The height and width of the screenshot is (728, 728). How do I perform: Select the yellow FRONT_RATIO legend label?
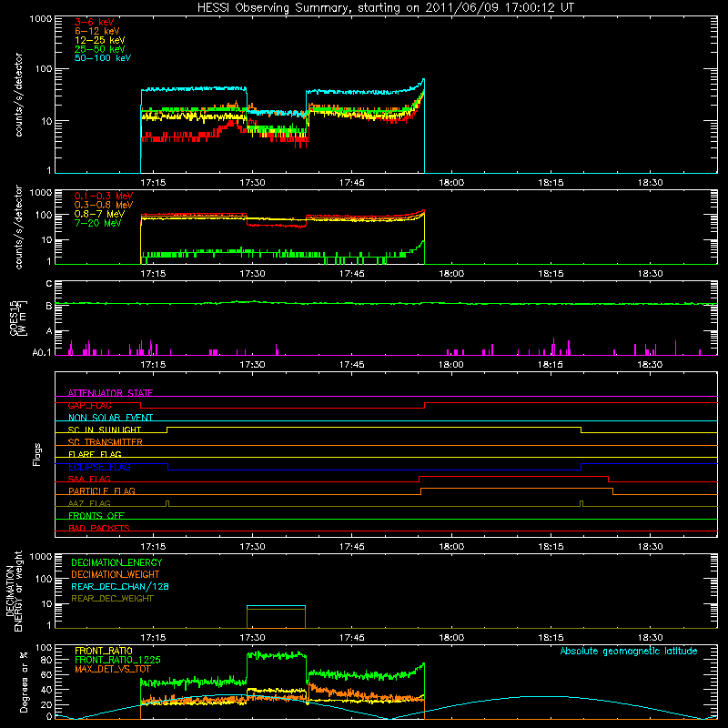104,651
